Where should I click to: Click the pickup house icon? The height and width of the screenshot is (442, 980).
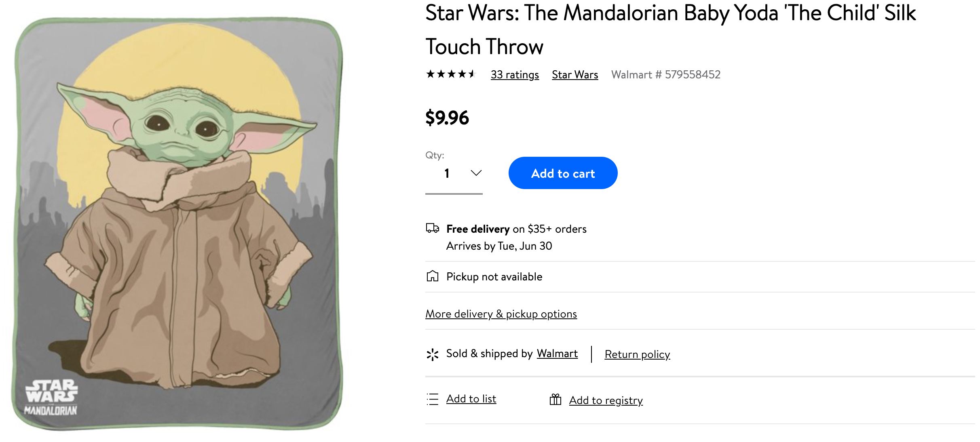point(432,276)
